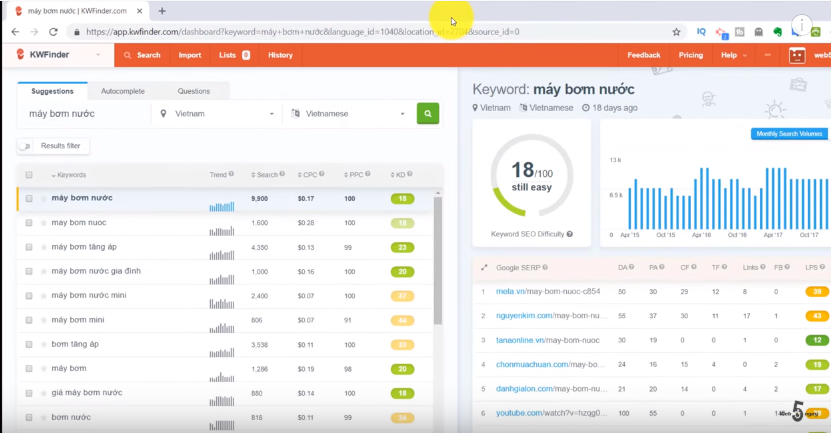Click the keyword input field
831x433 pixels.
85,113
